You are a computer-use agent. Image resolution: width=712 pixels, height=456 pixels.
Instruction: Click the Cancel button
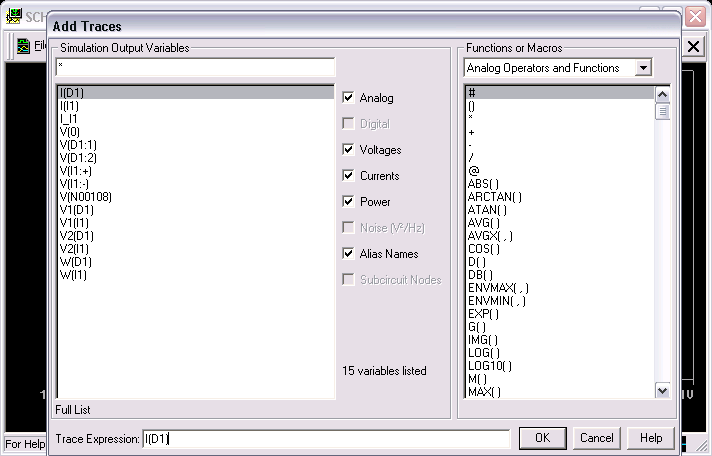click(x=597, y=438)
